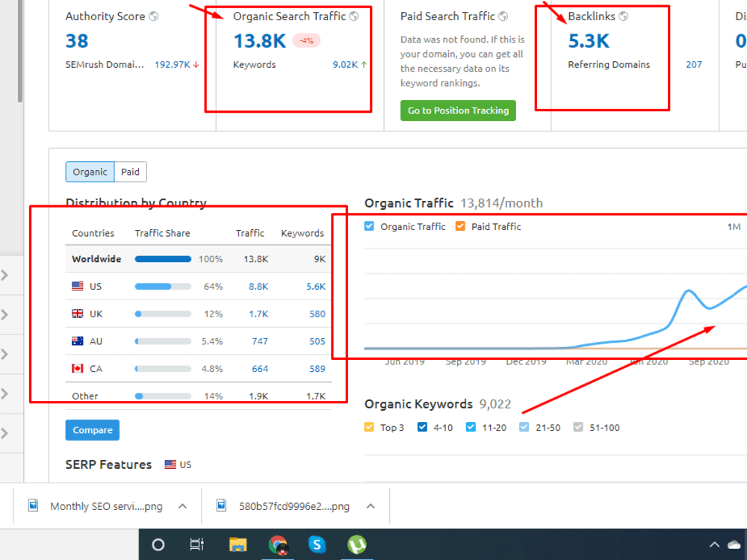
Task: Click the Worldwide traffic share bar
Action: tap(163, 259)
